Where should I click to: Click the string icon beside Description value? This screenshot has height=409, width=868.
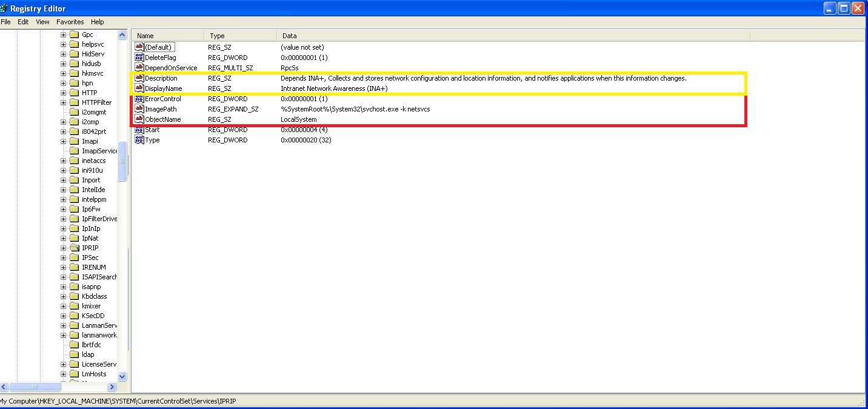pyautogui.click(x=139, y=78)
